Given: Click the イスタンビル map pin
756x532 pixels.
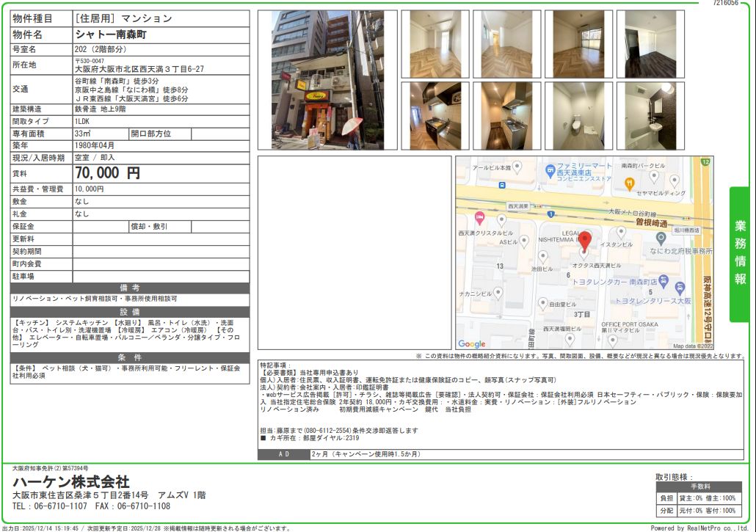Looking at the screenshot, I should [x=620, y=231].
